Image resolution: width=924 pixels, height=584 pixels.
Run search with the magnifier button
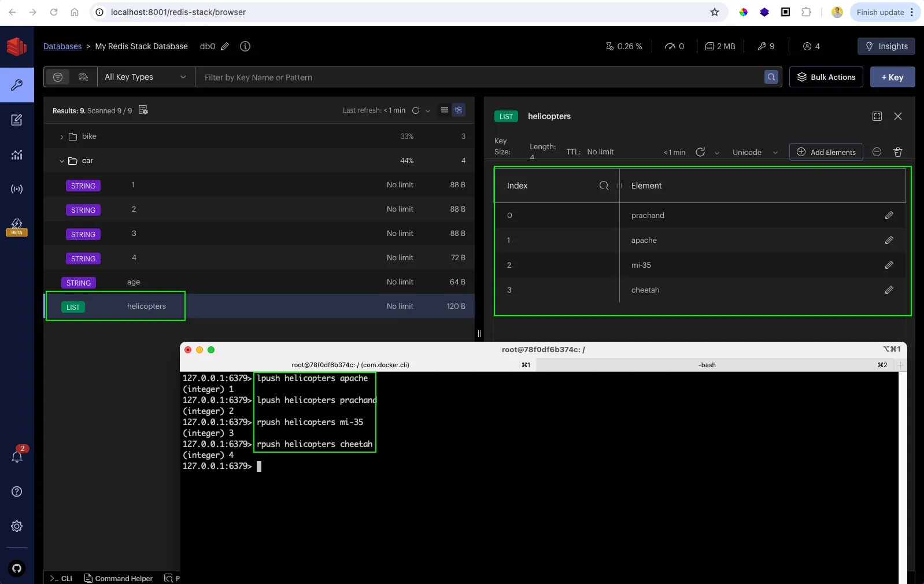771,77
